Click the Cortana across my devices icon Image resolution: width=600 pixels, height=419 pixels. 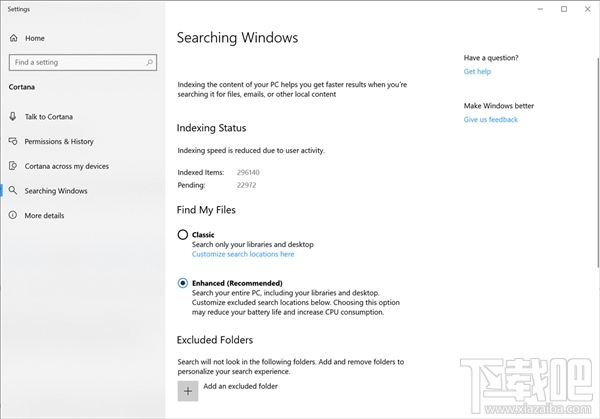[x=13, y=166]
